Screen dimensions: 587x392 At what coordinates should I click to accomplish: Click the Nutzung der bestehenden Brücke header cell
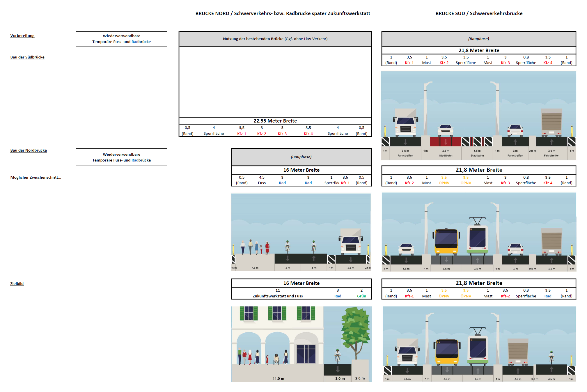click(275, 39)
